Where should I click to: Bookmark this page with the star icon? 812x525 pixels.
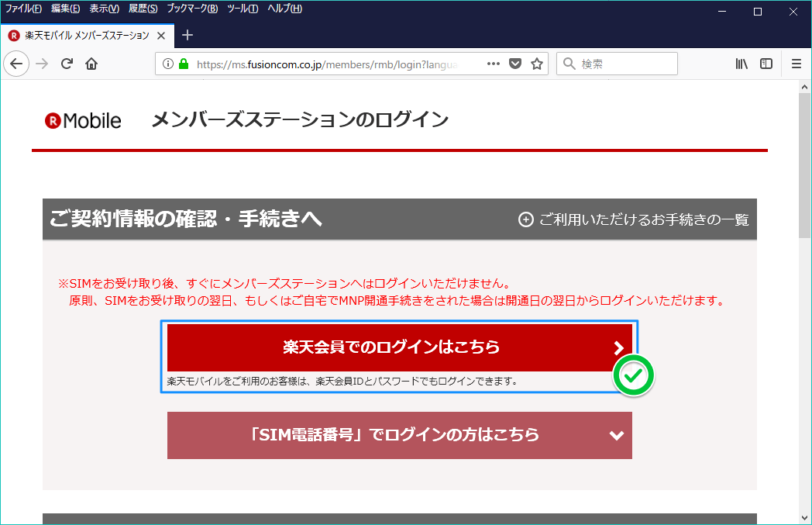tap(537, 64)
